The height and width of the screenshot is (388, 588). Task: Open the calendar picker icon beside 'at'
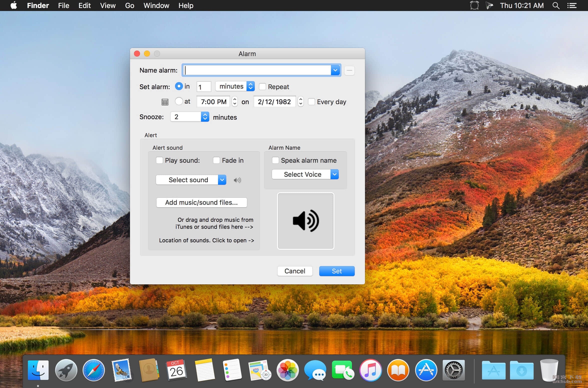(x=165, y=102)
